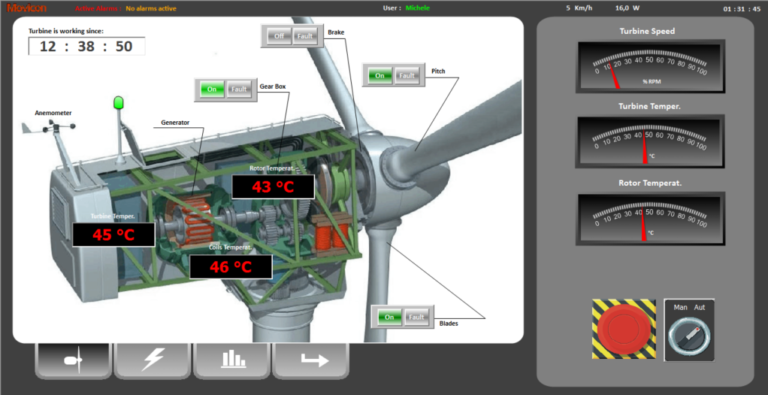The height and width of the screenshot is (395, 768).
Task: Click the Generator label
Action: click(x=175, y=123)
